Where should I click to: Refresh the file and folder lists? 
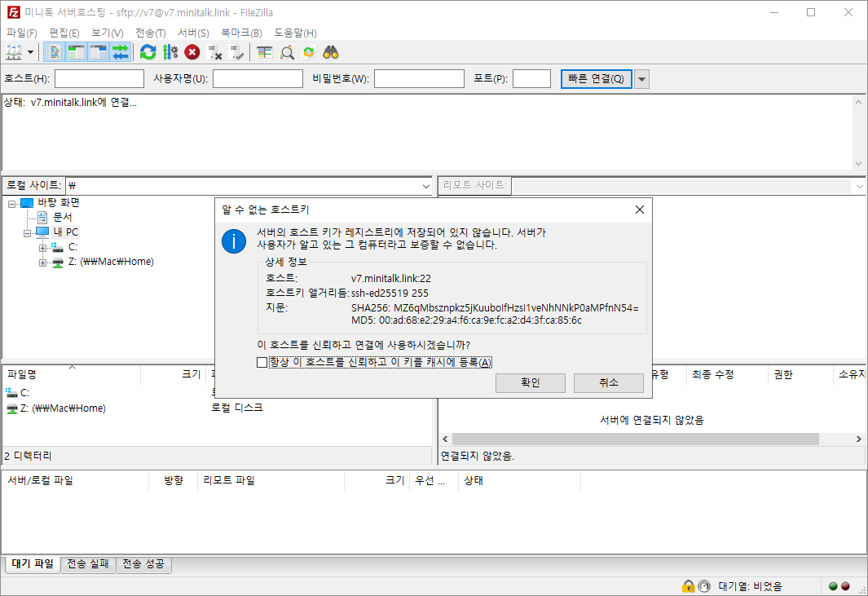[x=148, y=52]
